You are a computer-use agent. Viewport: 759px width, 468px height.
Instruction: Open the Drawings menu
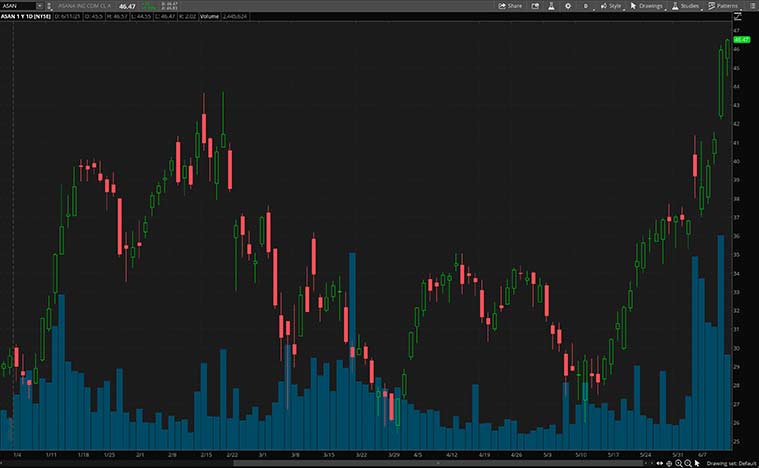647,6
